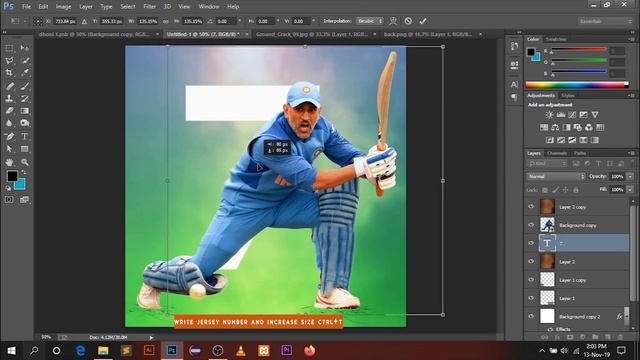
Task: Commit the transform with the checkmark
Action: point(423,21)
